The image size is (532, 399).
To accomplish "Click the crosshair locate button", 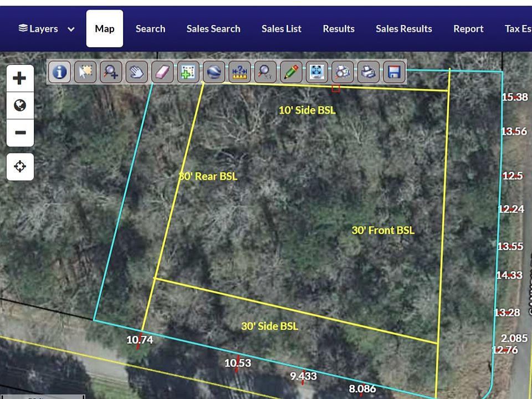I will point(20,167).
